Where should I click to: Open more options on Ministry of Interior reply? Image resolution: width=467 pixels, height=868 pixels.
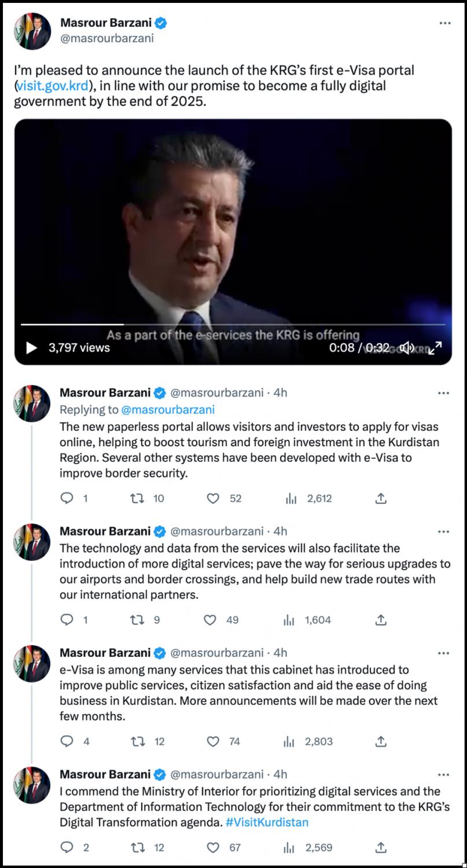coord(444,775)
